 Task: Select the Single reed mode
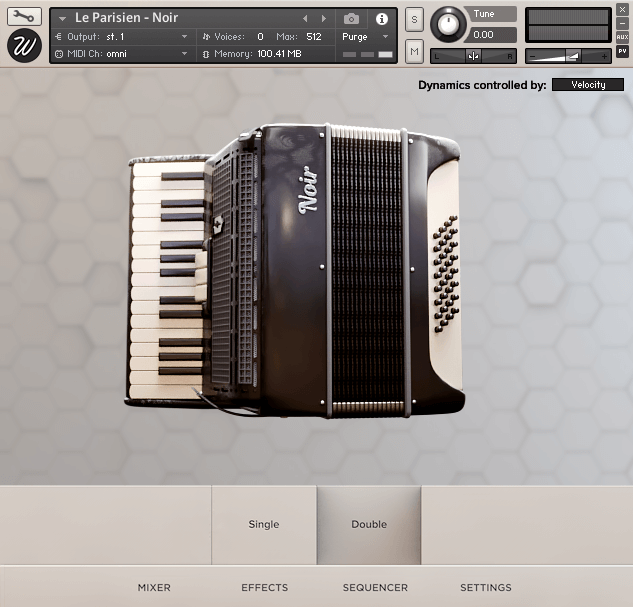[264, 524]
